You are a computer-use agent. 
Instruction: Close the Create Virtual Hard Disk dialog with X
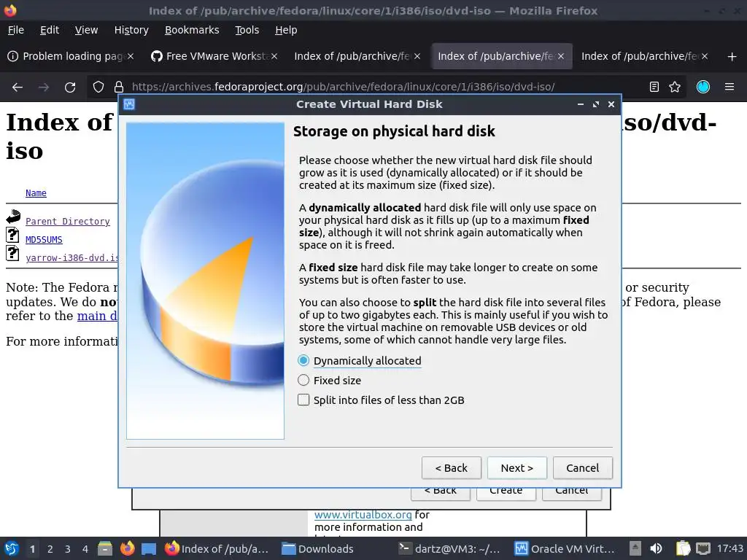611,104
